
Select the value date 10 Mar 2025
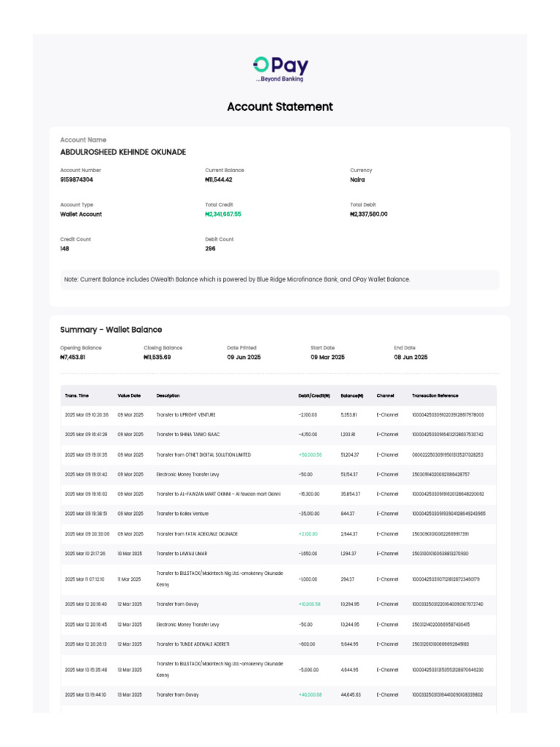point(130,554)
